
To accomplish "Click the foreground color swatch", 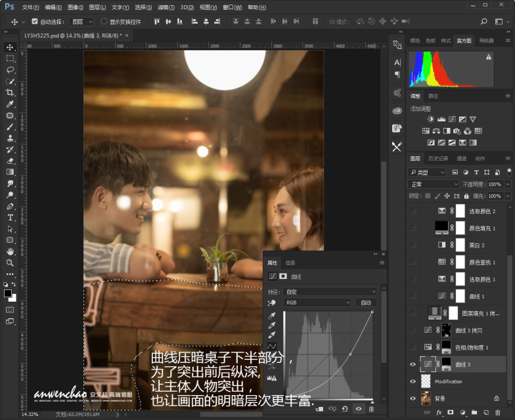I will point(8,293).
